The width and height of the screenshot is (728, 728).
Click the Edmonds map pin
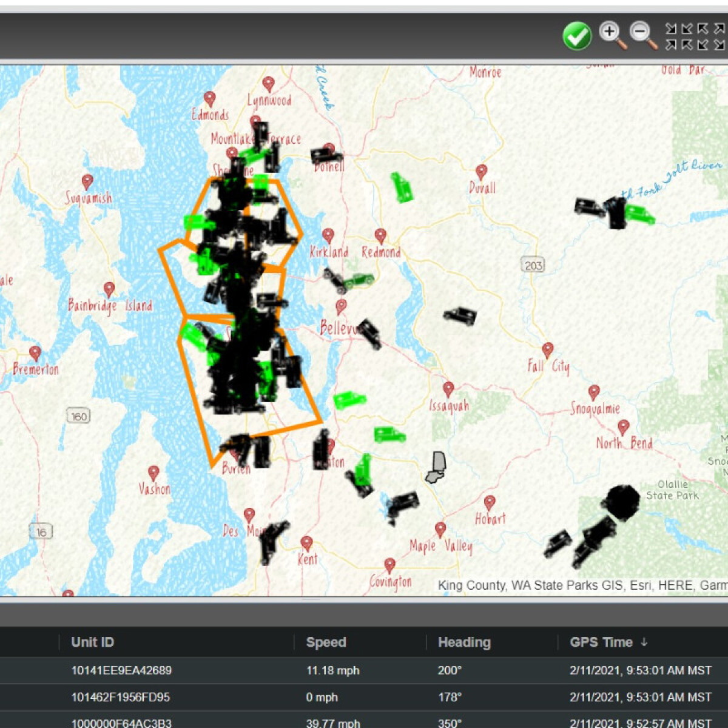209,98
